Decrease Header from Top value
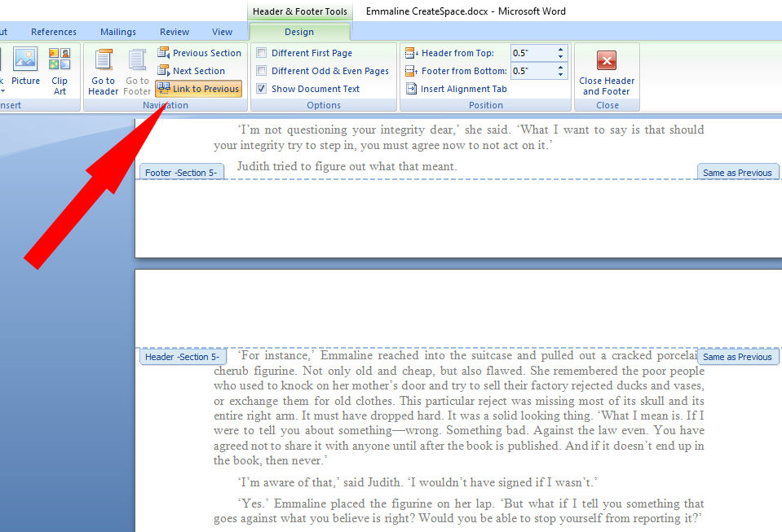Image resolution: width=782 pixels, height=532 pixels. click(561, 57)
